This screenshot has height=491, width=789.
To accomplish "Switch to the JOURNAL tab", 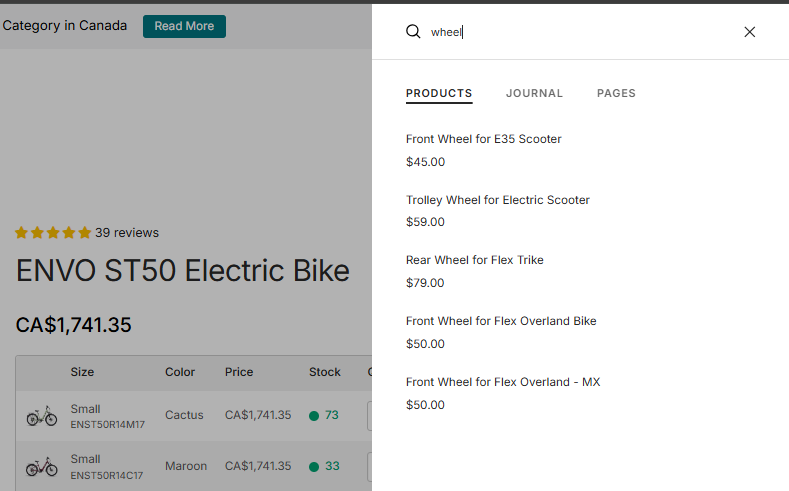I will coord(534,94).
